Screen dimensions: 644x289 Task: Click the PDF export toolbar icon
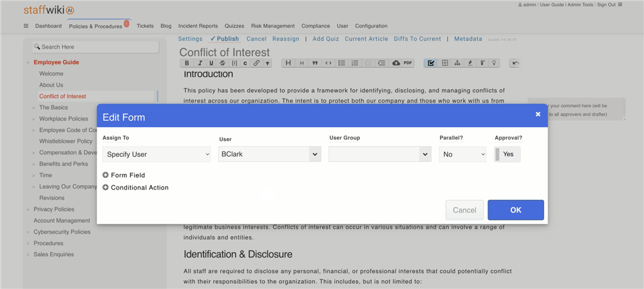point(408,63)
